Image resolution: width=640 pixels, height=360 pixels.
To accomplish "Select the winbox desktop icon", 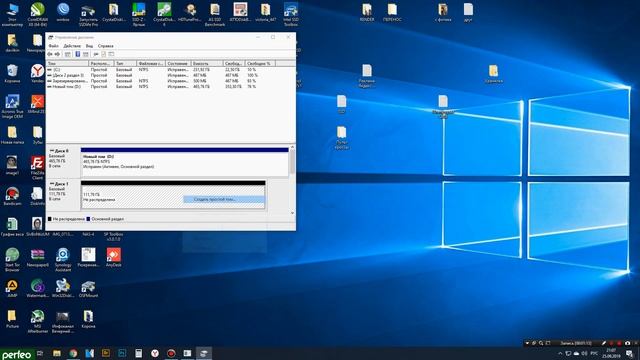I will tap(63, 12).
